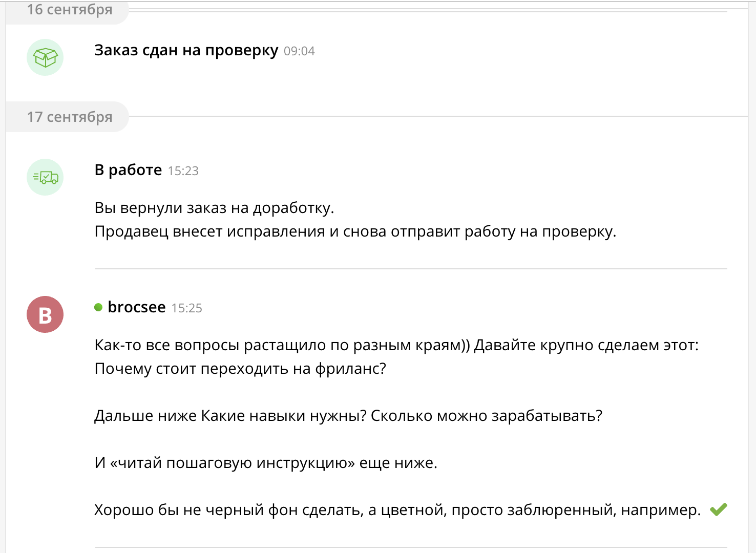Select the 17 сентября date label

click(x=70, y=117)
